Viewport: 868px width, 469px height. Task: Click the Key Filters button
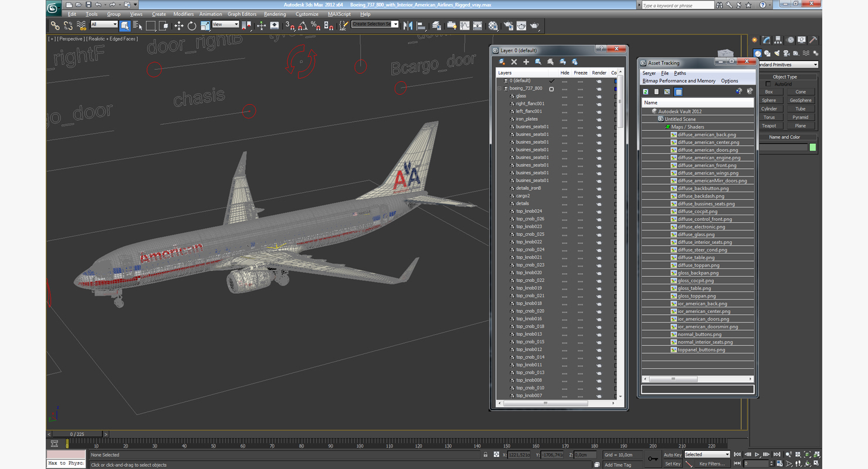(x=711, y=464)
